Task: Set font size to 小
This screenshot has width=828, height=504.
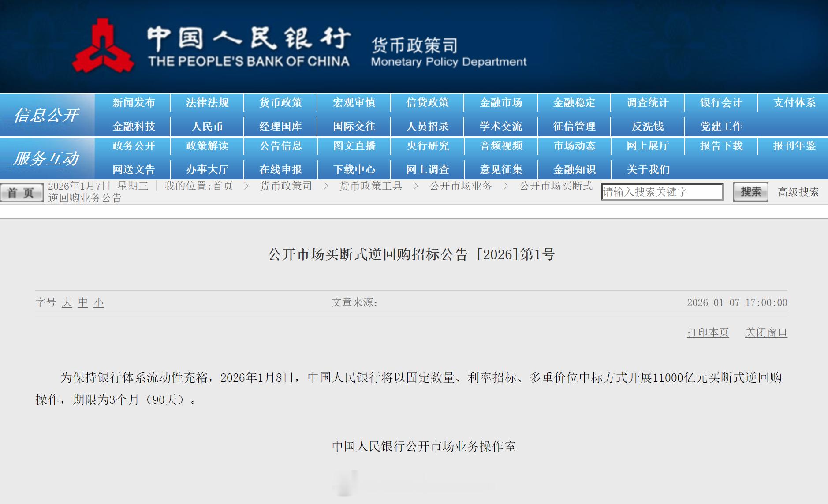Action: point(99,302)
